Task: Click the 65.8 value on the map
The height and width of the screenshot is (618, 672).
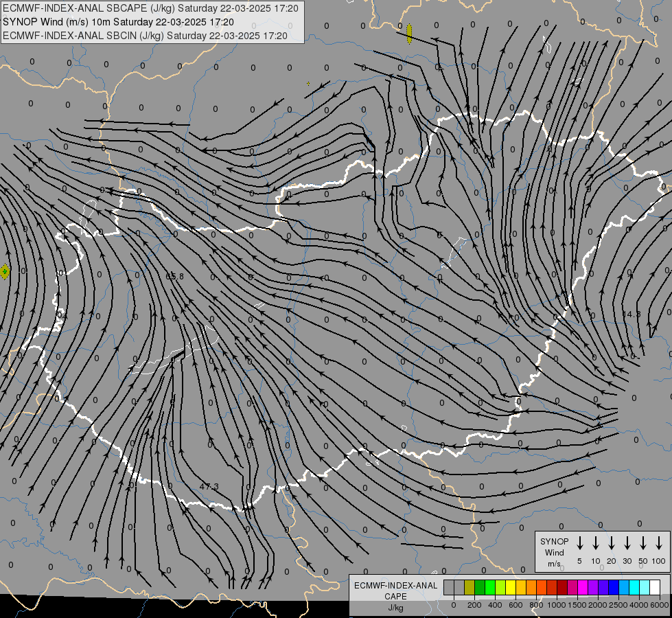Action: click(174, 276)
